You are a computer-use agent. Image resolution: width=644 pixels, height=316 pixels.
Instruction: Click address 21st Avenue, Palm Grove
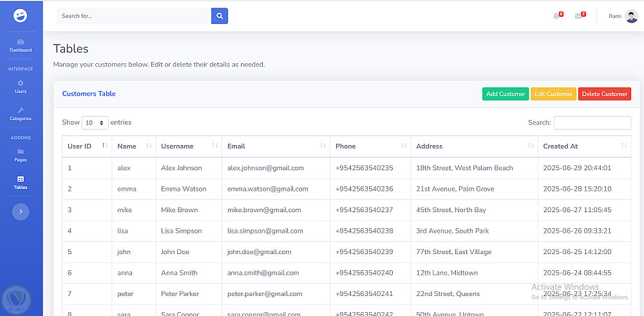pos(455,189)
